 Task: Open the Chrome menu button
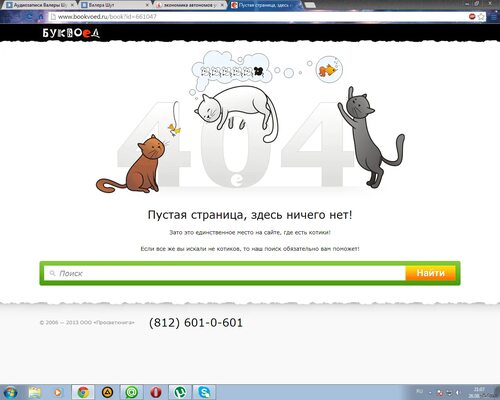click(494, 16)
